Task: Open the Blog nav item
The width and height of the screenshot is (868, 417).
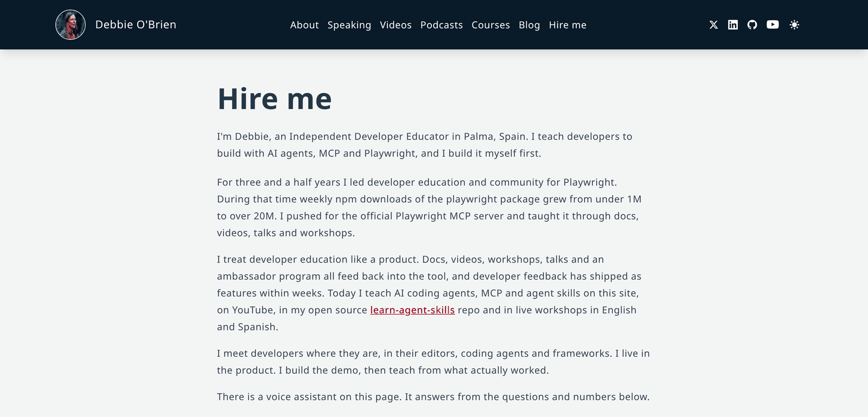Action: pos(529,25)
